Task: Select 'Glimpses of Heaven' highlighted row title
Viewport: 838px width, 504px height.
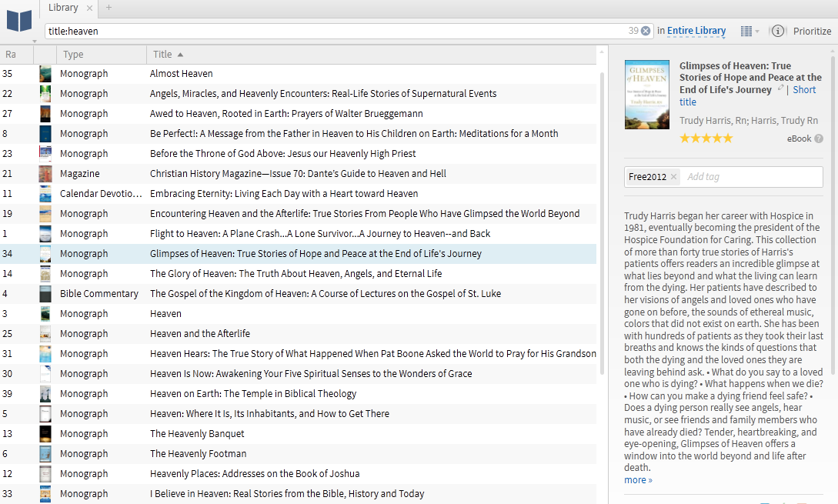Action: click(x=316, y=254)
